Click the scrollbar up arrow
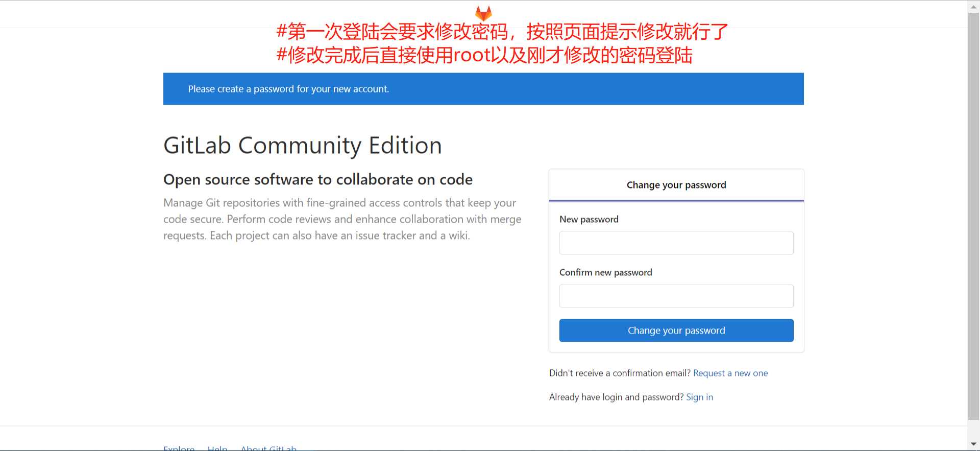The height and width of the screenshot is (451, 980). [x=974, y=6]
